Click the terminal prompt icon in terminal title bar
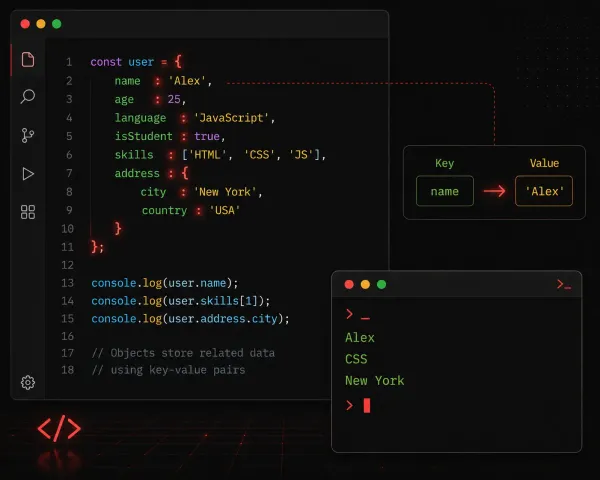This screenshot has width=600, height=480. [564, 284]
